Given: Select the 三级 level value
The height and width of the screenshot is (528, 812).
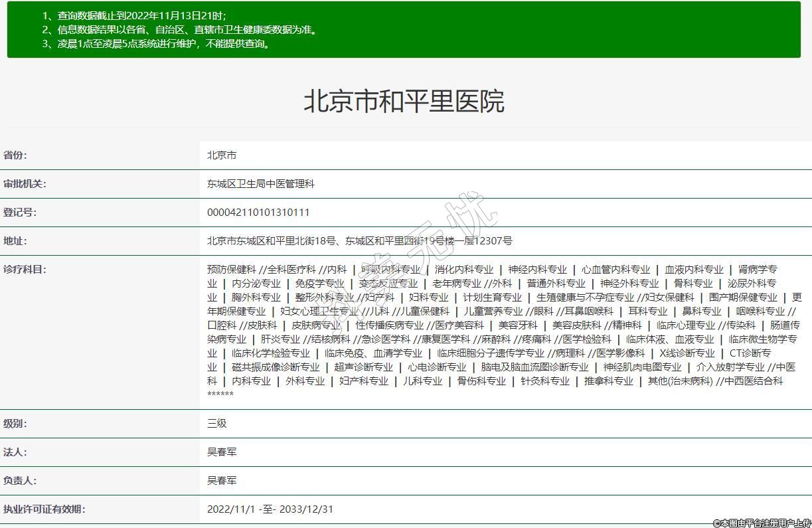Looking at the screenshot, I should 217,424.
